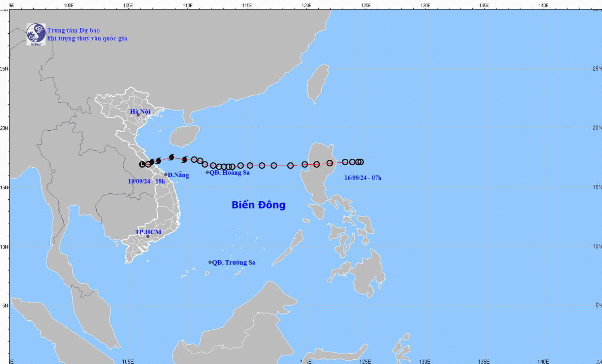This screenshot has width=602, height=364.
Task: Click the NCHMF agency logo
Action: (36, 34)
